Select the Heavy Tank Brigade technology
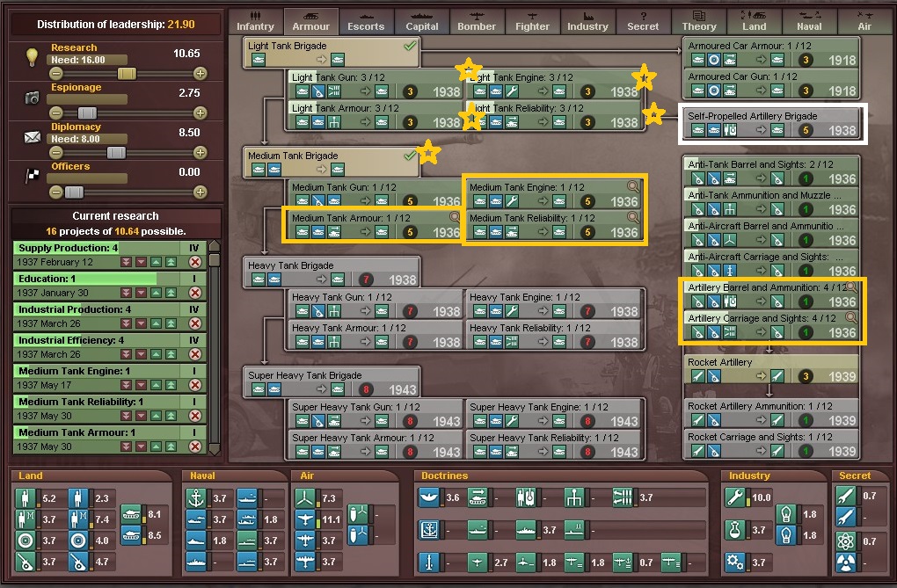Viewport: 897px width, 588px height. point(332,272)
